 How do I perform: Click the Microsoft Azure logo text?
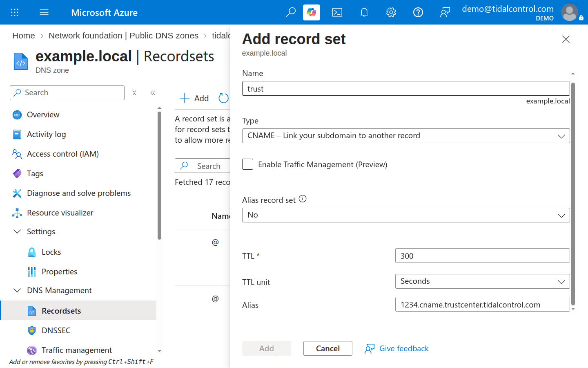(x=104, y=13)
